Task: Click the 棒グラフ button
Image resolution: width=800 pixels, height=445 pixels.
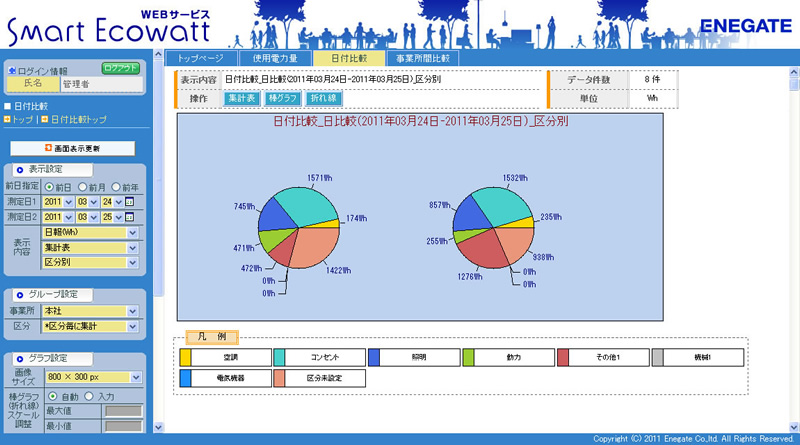Action: pyautogui.click(x=283, y=98)
